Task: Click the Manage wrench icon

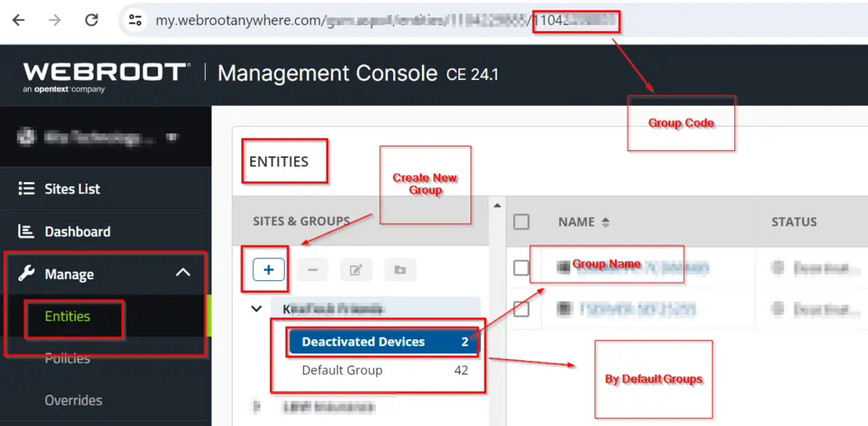Action: pyautogui.click(x=26, y=273)
